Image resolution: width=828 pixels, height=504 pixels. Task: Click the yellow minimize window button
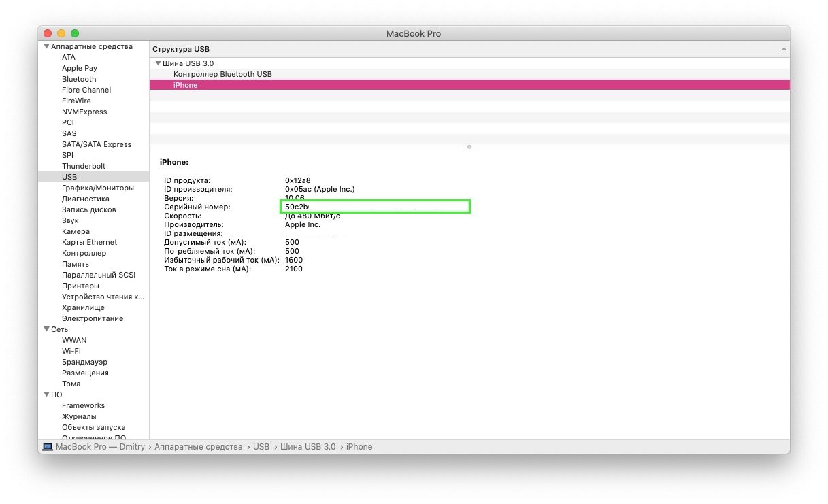click(61, 33)
